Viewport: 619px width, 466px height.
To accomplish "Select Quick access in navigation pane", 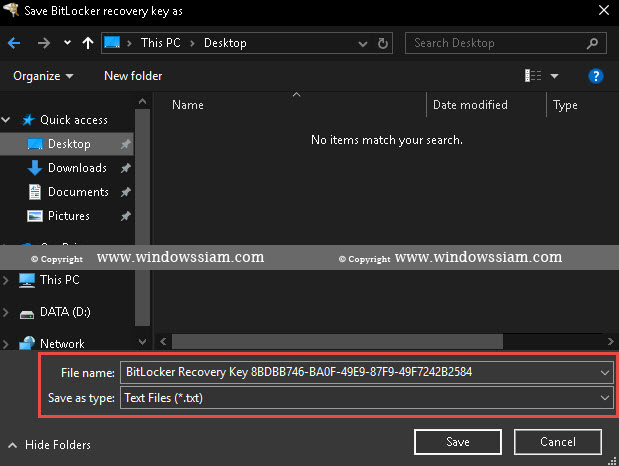I will click(x=74, y=120).
